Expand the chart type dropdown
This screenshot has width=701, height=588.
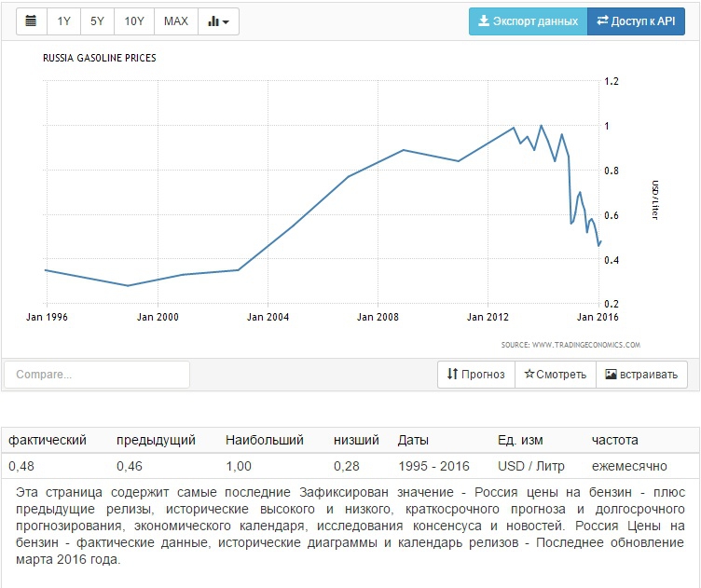219,21
